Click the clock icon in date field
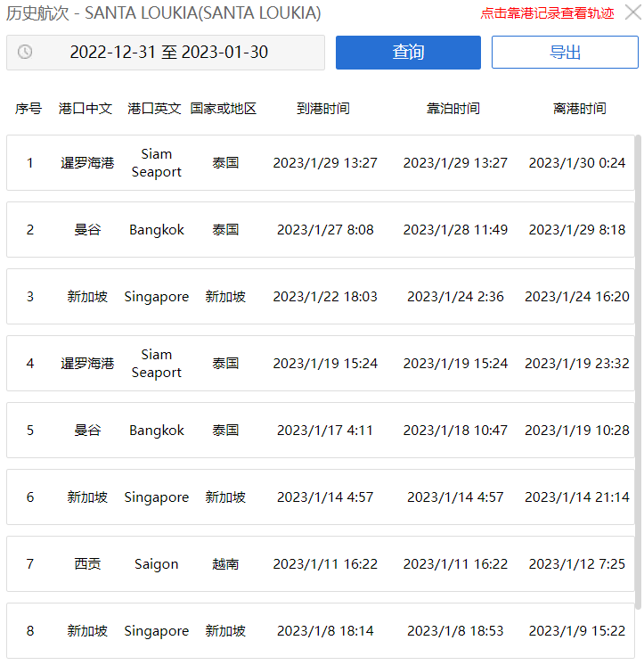 coord(25,53)
